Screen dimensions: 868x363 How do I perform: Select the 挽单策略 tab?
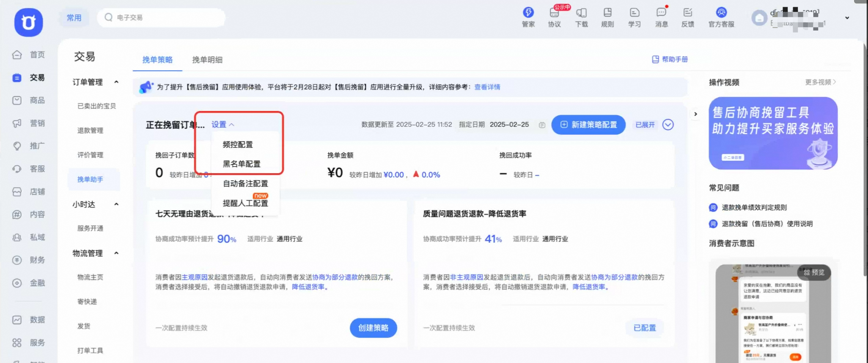pos(157,60)
